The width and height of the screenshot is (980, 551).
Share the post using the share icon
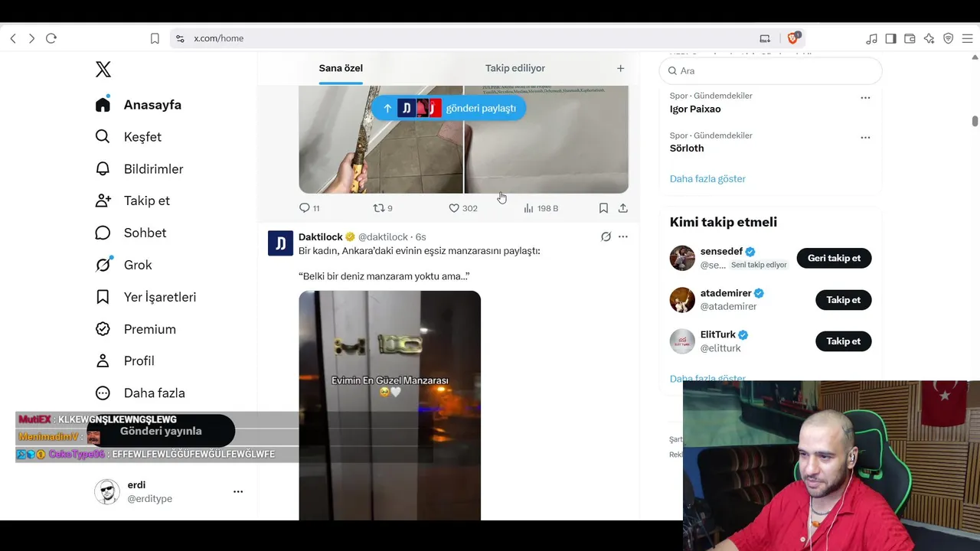(623, 208)
